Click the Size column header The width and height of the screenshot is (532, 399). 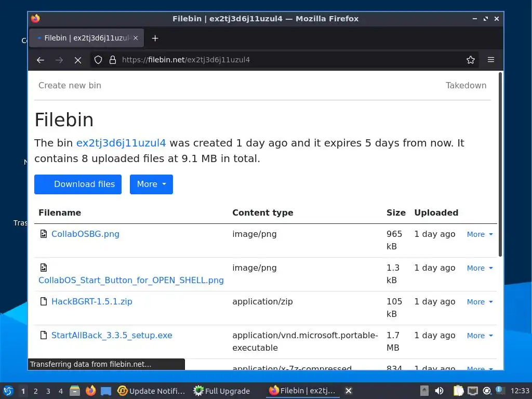[396, 212]
